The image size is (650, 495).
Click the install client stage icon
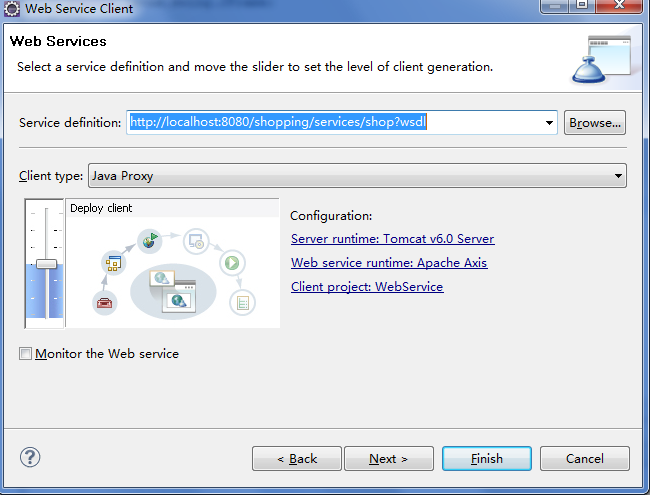click(196, 241)
